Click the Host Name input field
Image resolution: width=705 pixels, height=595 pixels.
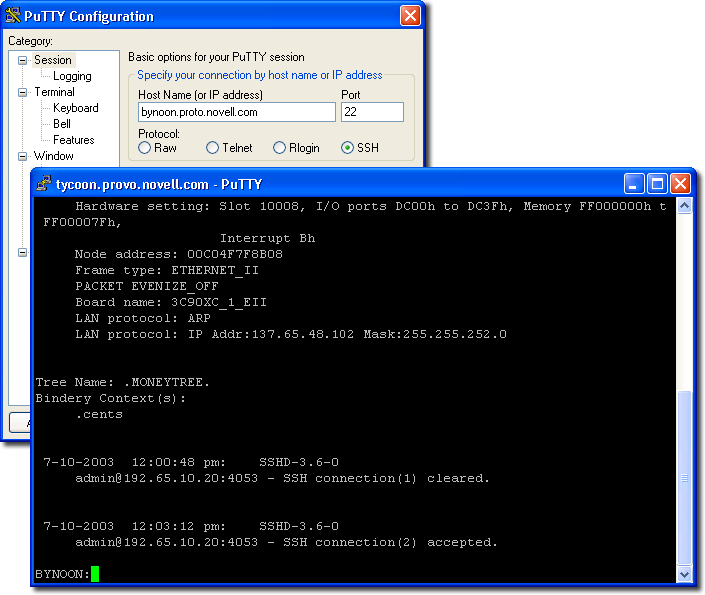point(237,112)
